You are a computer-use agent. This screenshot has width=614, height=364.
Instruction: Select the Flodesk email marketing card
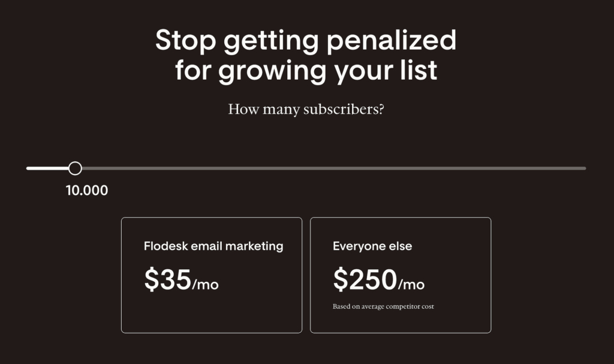212,275
